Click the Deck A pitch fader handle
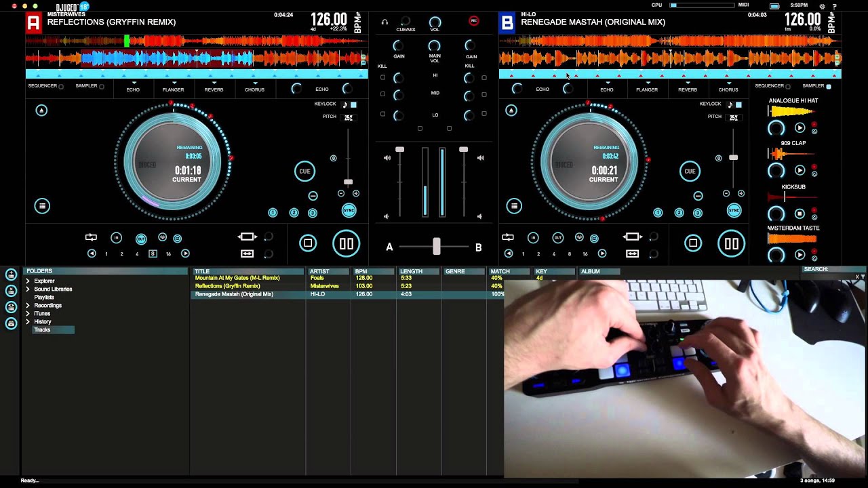 [x=348, y=182]
